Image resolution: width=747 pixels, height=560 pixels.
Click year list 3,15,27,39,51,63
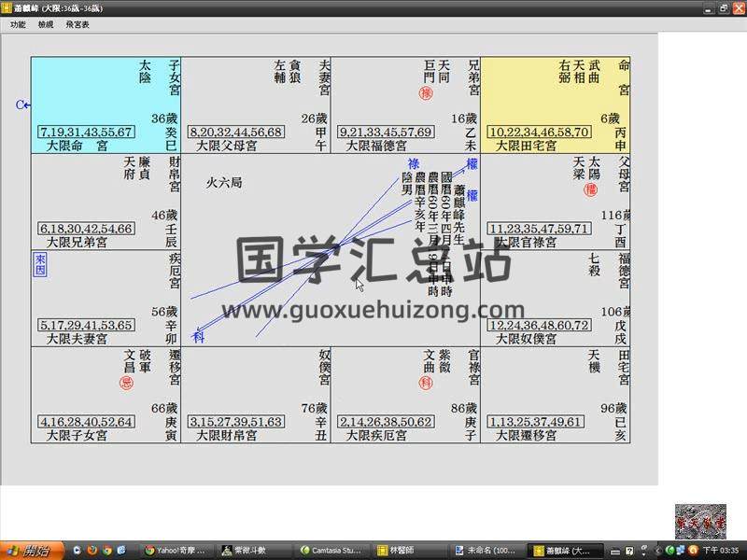pyautogui.click(x=236, y=422)
